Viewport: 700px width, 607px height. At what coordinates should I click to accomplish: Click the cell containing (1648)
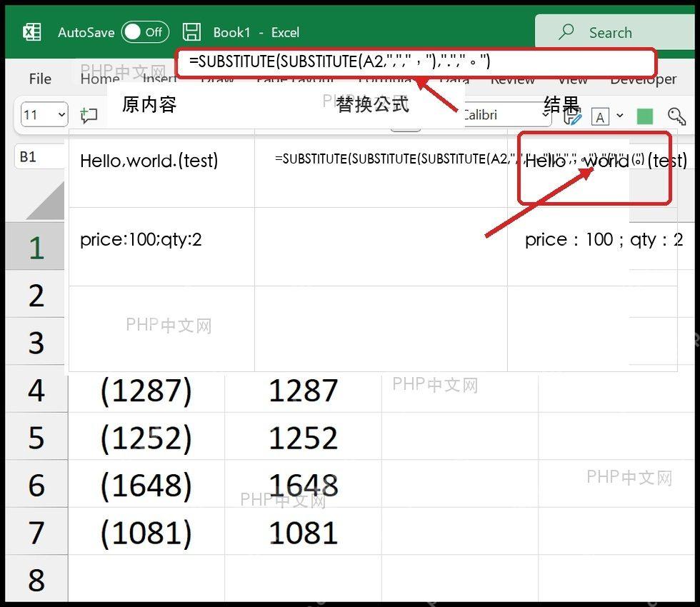click(146, 485)
